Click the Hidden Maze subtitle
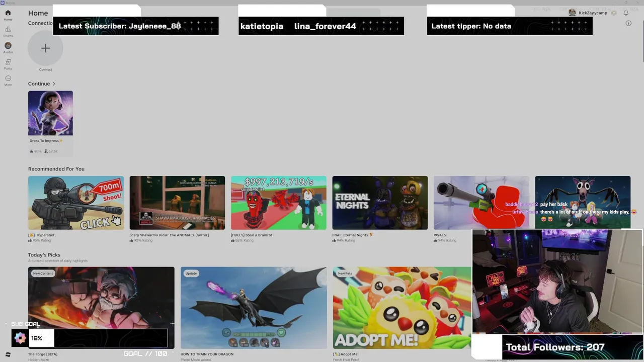The image size is (644, 362). coord(39,359)
